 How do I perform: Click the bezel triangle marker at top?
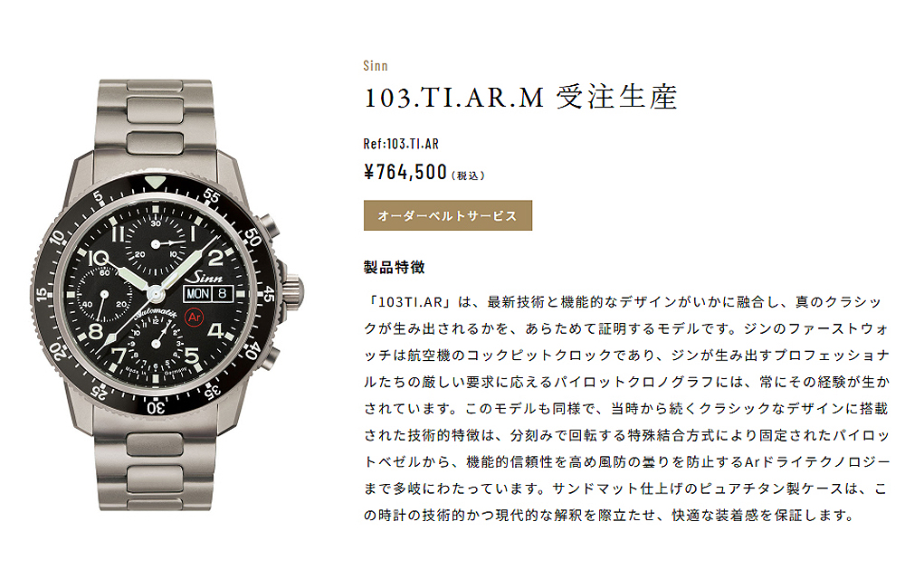155,183
